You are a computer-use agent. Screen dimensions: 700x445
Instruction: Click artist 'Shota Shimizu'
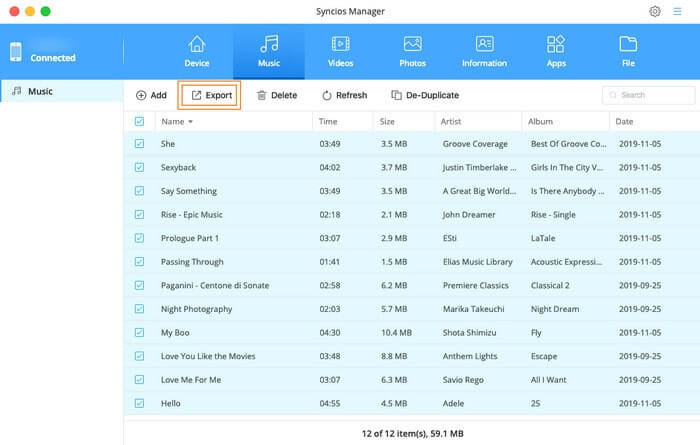[x=469, y=333]
